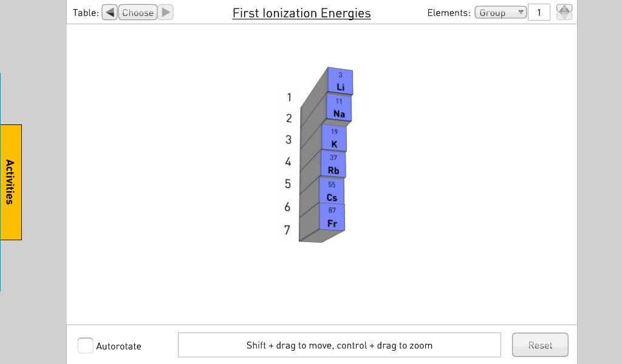Select the Francium (Fr) element block
Screen dimensions: 622x364
[x=332, y=218]
